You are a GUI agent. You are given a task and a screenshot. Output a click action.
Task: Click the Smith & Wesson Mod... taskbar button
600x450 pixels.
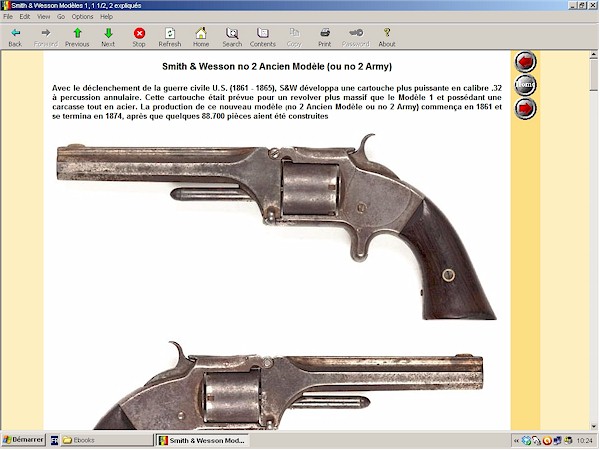pyautogui.click(x=203, y=440)
